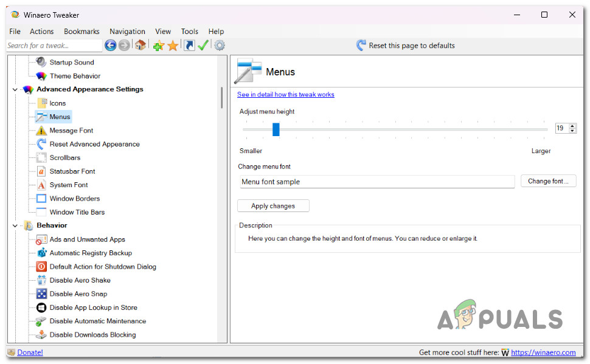Screen dimensions: 590x364
Task: Click the Automatic Registry Backup icon
Action: coord(41,253)
